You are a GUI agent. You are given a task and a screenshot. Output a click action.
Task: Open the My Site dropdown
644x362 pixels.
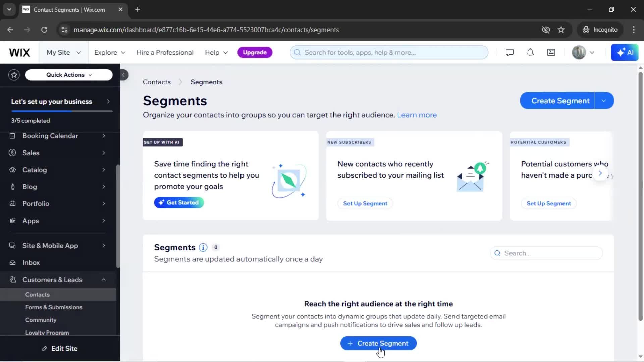coord(64,53)
